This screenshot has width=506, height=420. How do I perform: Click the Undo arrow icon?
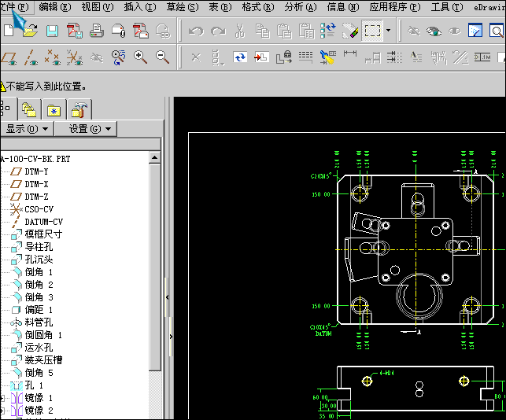tap(196, 31)
